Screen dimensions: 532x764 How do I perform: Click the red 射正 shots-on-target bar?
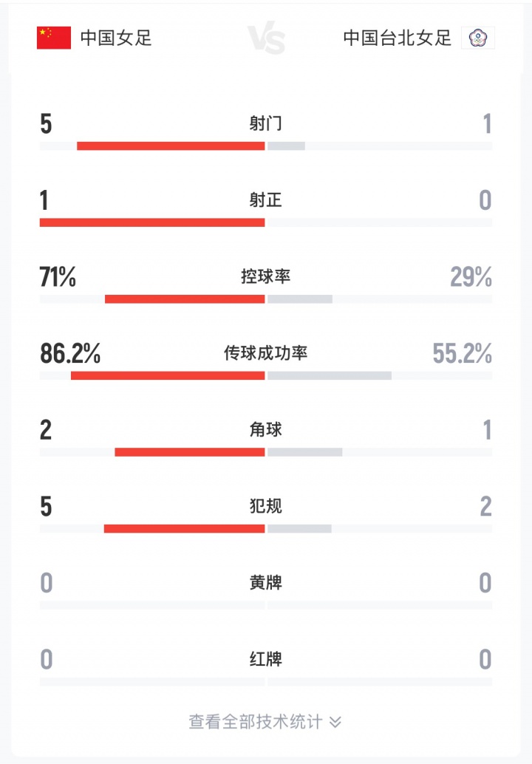[x=151, y=222]
